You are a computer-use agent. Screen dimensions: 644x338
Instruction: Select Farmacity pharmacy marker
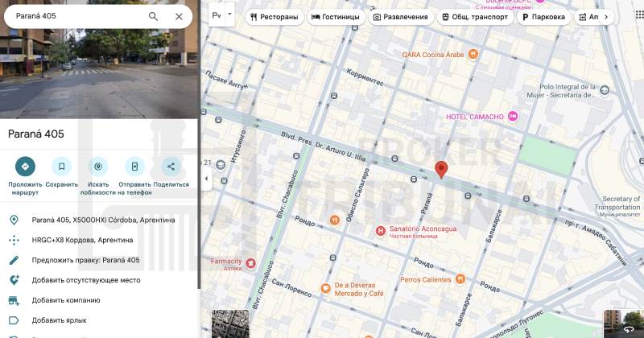click(x=250, y=263)
